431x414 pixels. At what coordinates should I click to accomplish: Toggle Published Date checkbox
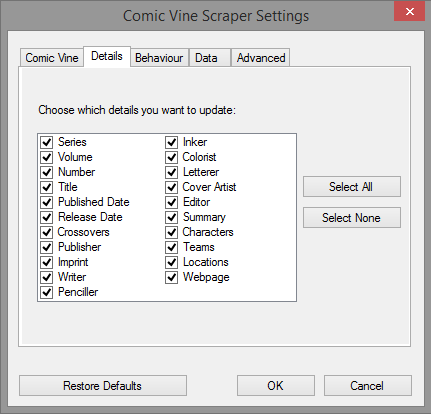tap(47, 202)
